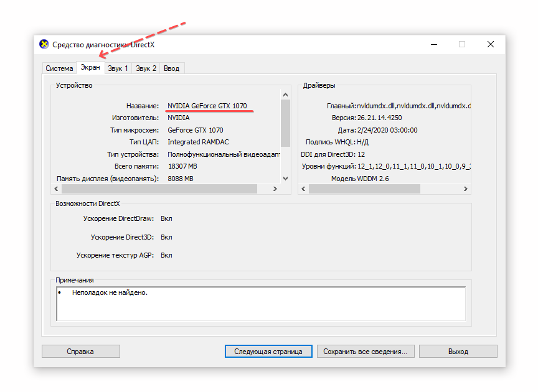The height and width of the screenshot is (392, 538).
Task: Click the driver version 26.21.14.4250
Action: (379, 118)
